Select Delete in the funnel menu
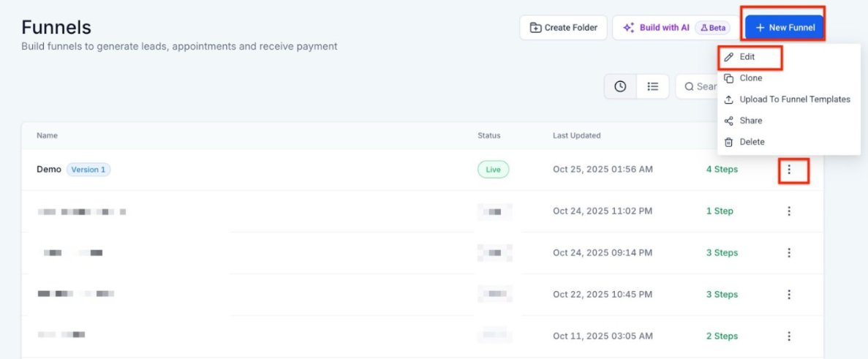Image resolution: width=868 pixels, height=359 pixels. tap(752, 142)
